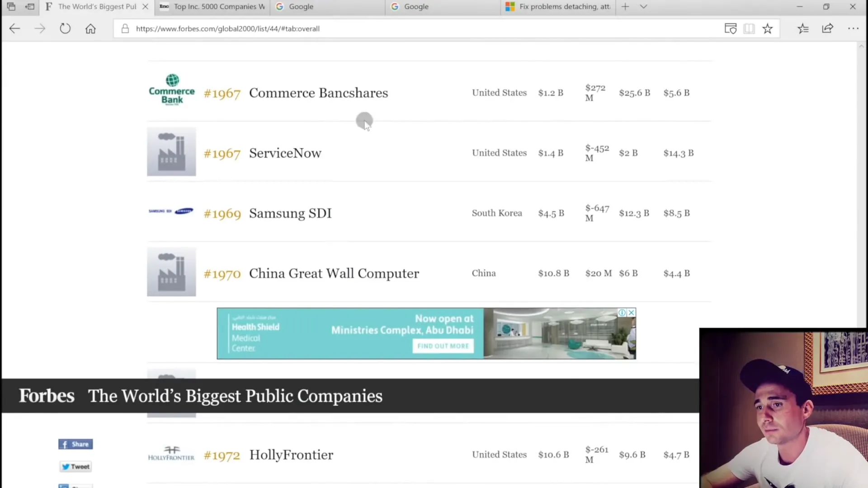Open the China Great Wall Computer link
868x488 pixels.
[x=334, y=273]
